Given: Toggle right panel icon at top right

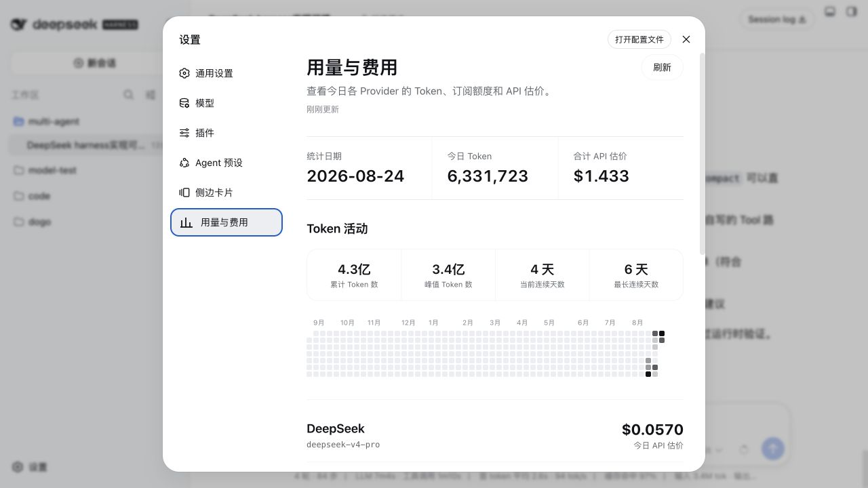Looking at the screenshot, I should click(851, 12).
